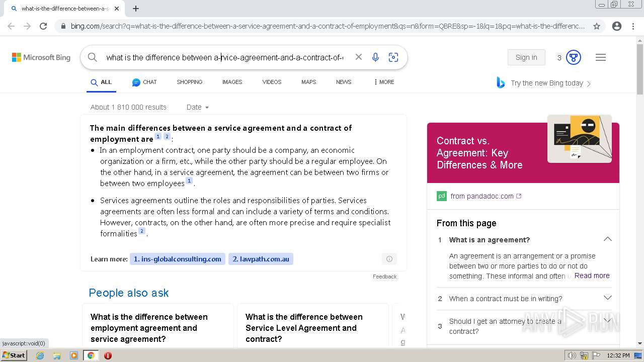
Task: Bookmark this page with star icon
Action: (597, 26)
